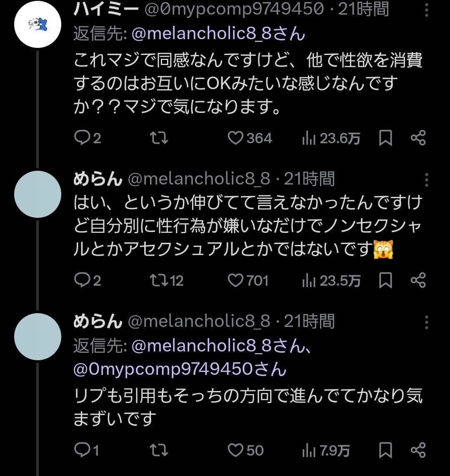Like the tweet with 364 likes
Screen dimensions: 450x476
pos(236,138)
